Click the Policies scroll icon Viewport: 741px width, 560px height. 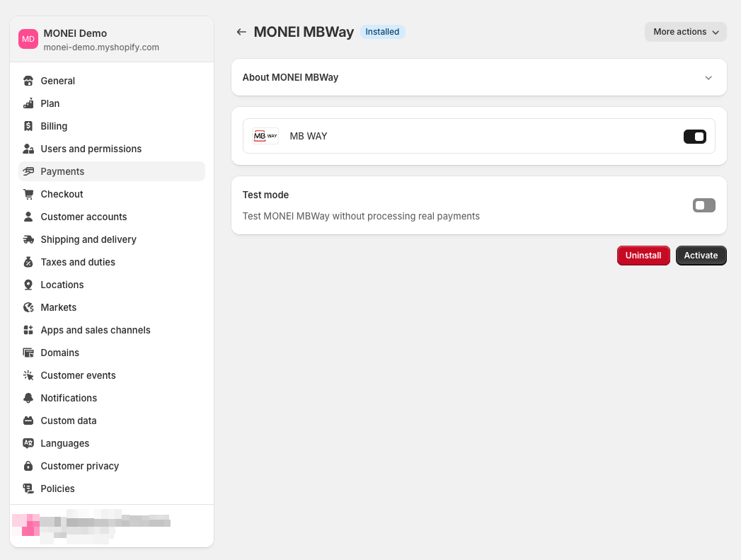[x=28, y=489]
